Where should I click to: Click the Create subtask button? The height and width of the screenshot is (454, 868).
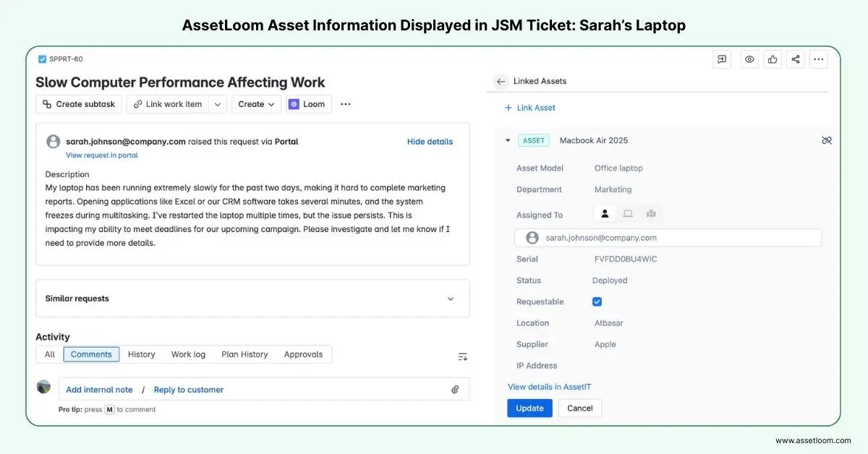pyautogui.click(x=79, y=104)
